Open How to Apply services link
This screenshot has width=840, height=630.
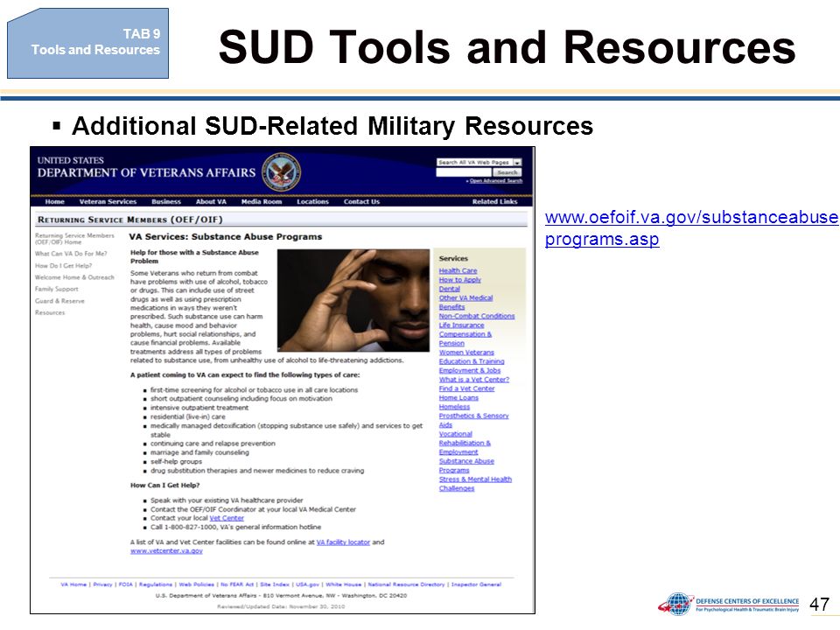pos(460,280)
